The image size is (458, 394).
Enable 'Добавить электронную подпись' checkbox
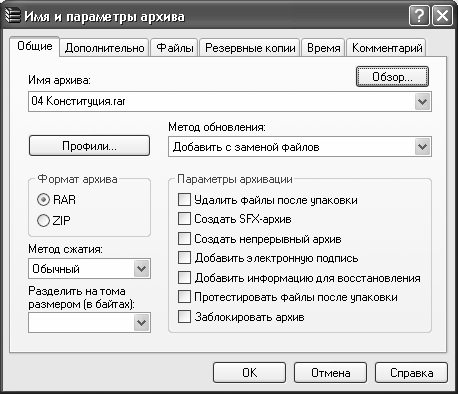184,258
